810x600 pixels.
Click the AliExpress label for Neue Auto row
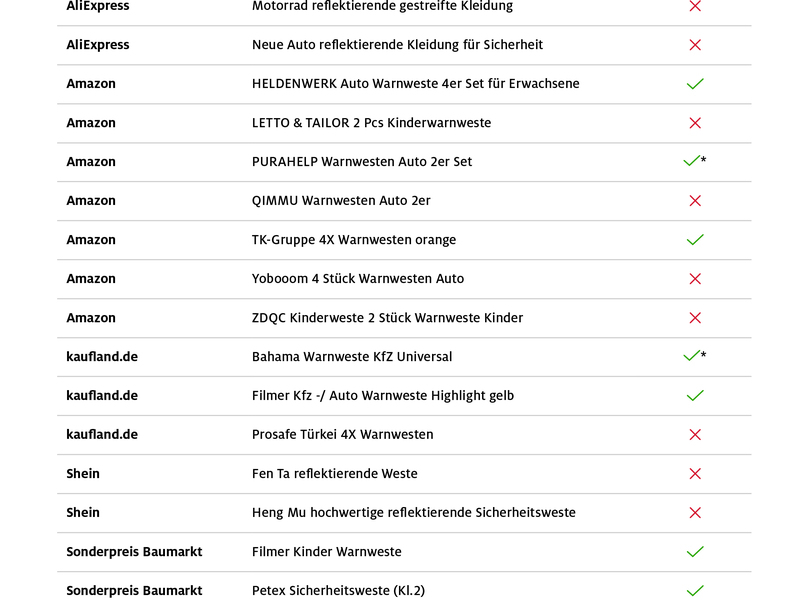pyautogui.click(x=98, y=45)
